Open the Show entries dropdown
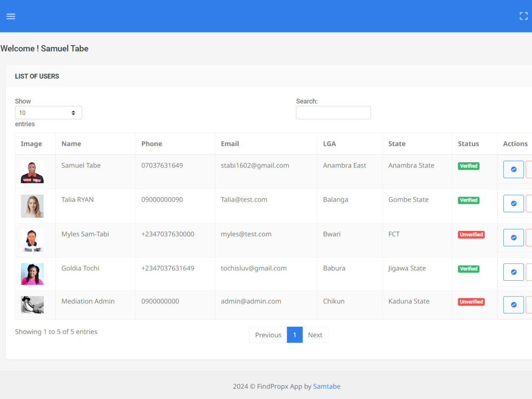 (x=48, y=113)
